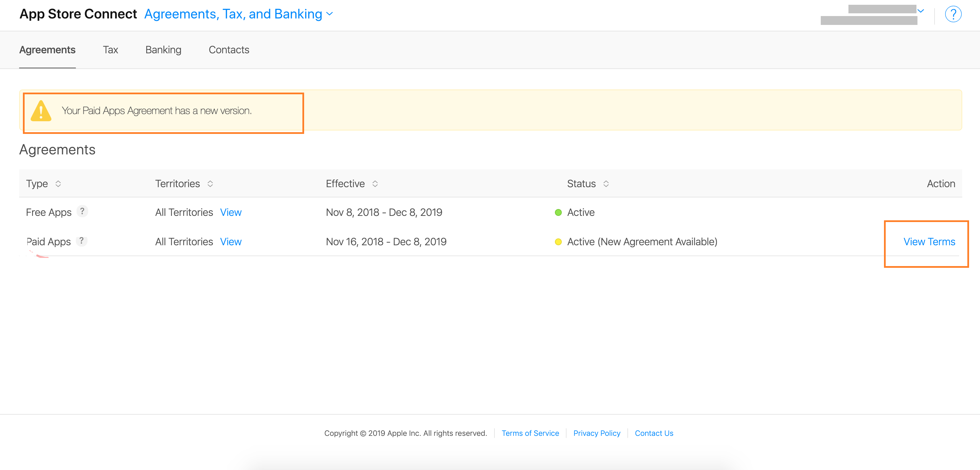The image size is (980, 470).
Task: Click the Free Apps help question mark
Action: click(x=82, y=211)
